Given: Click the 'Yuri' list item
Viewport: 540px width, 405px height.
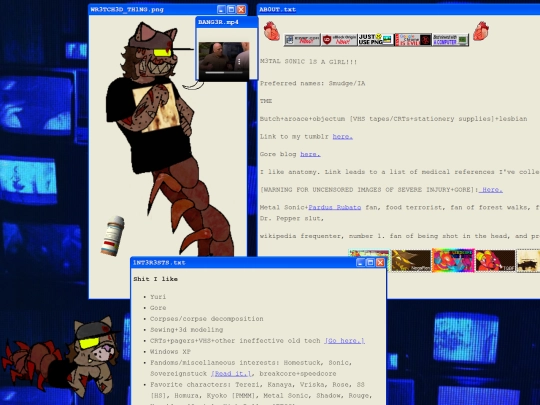Looking at the screenshot, I should pos(158,297).
